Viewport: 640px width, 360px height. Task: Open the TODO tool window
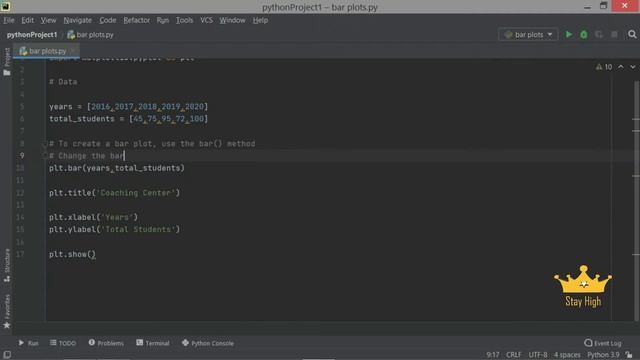click(x=63, y=343)
